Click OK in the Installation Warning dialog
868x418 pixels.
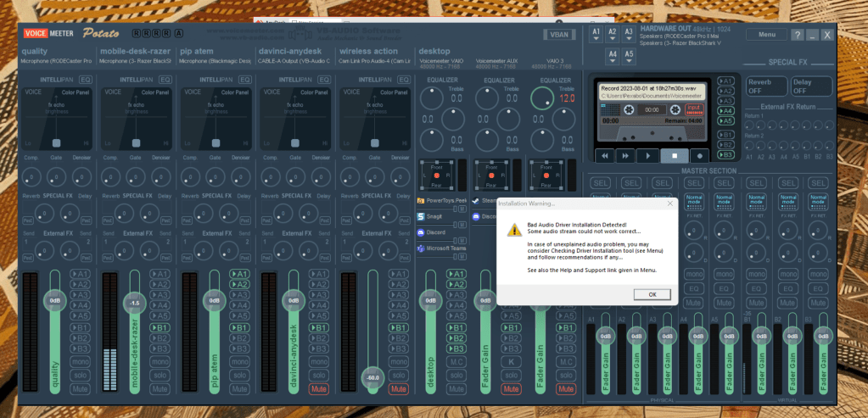pyautogui.click(x=652, y=294)
